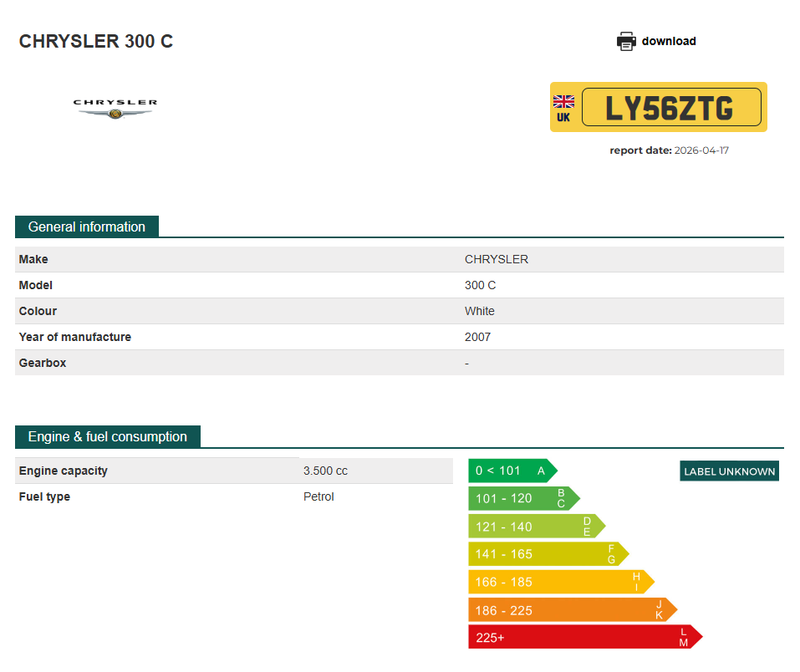Click the yellow 141 - 165 band
Image resolution: width=800 pixels, height=672 pixels.
(548, 554)
